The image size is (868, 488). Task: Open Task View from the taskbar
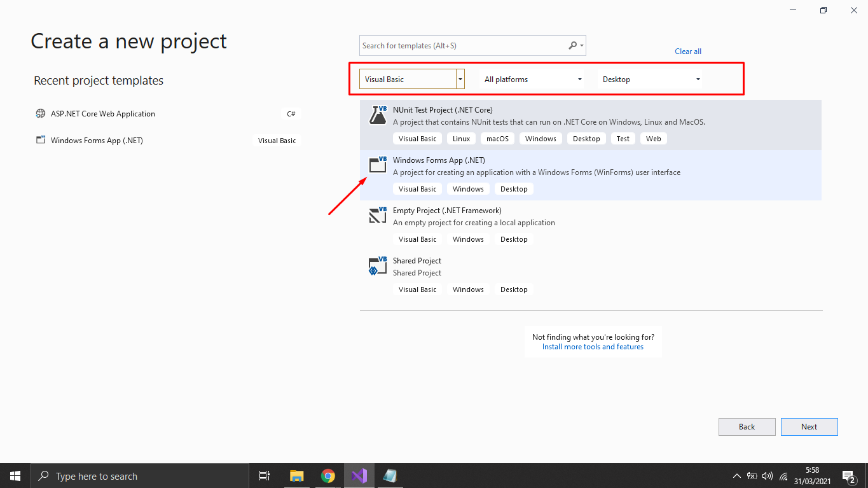point(265,475)
